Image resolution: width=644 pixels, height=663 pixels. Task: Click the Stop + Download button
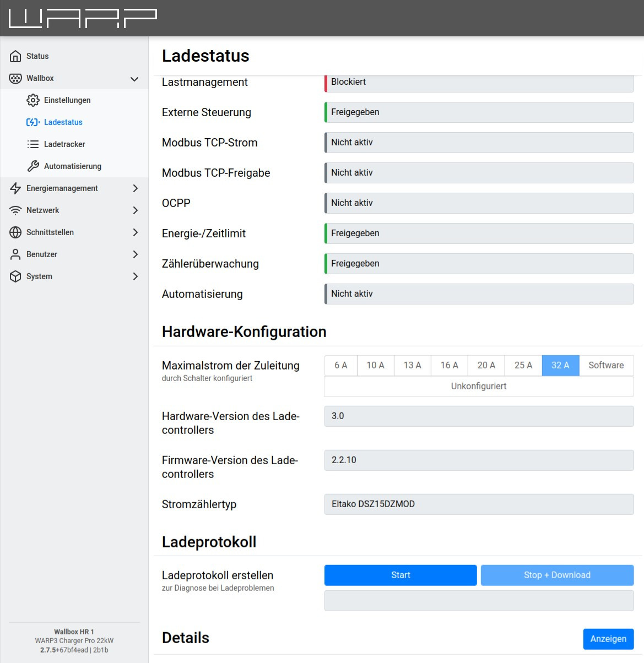[x=557, y=575]
